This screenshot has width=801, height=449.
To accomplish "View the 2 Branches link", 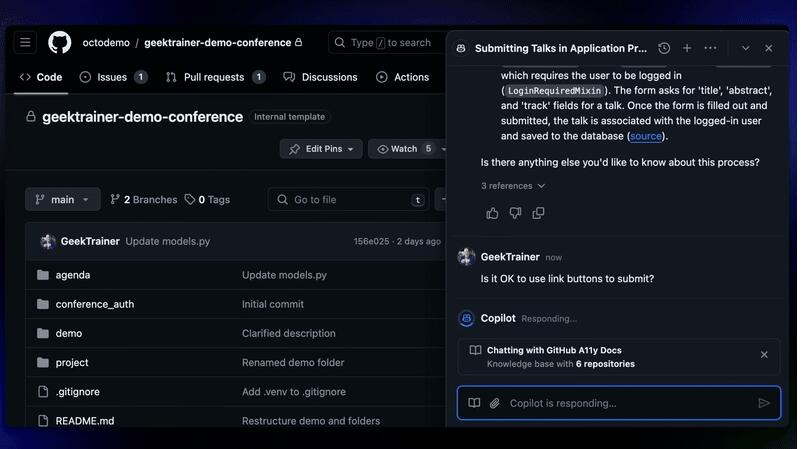I will pyautogui.click(x=144, y=200).
